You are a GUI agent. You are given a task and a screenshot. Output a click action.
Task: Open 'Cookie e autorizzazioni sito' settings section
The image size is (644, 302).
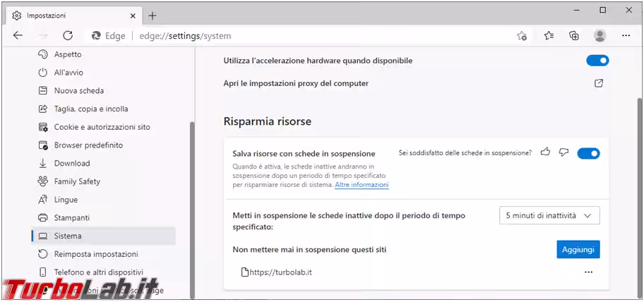coord(102,127)
